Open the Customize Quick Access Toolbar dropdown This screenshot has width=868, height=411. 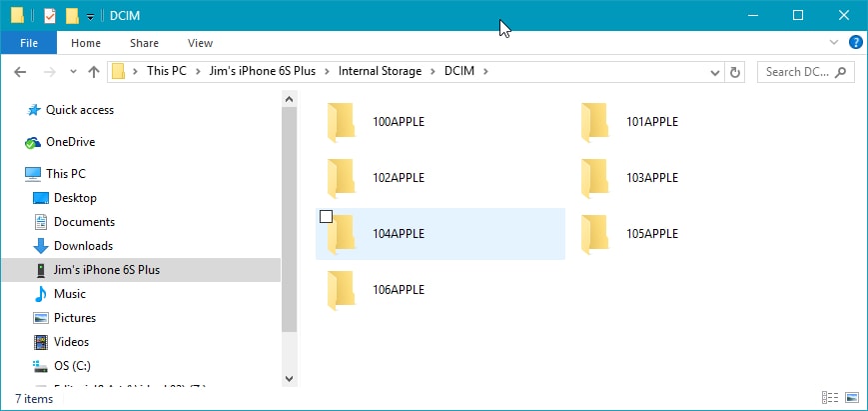[x=90, y=16]
